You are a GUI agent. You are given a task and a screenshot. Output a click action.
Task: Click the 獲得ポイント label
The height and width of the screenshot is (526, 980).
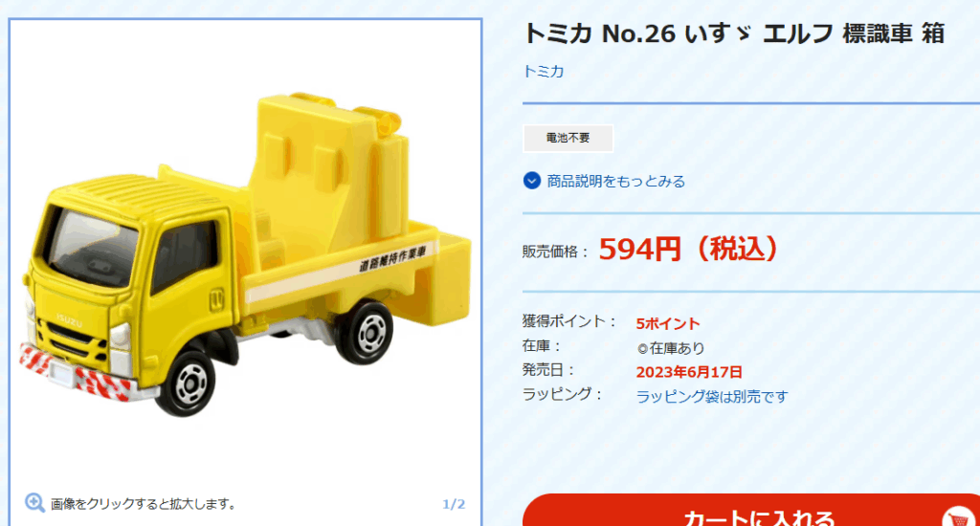click(x=570, y=321)
